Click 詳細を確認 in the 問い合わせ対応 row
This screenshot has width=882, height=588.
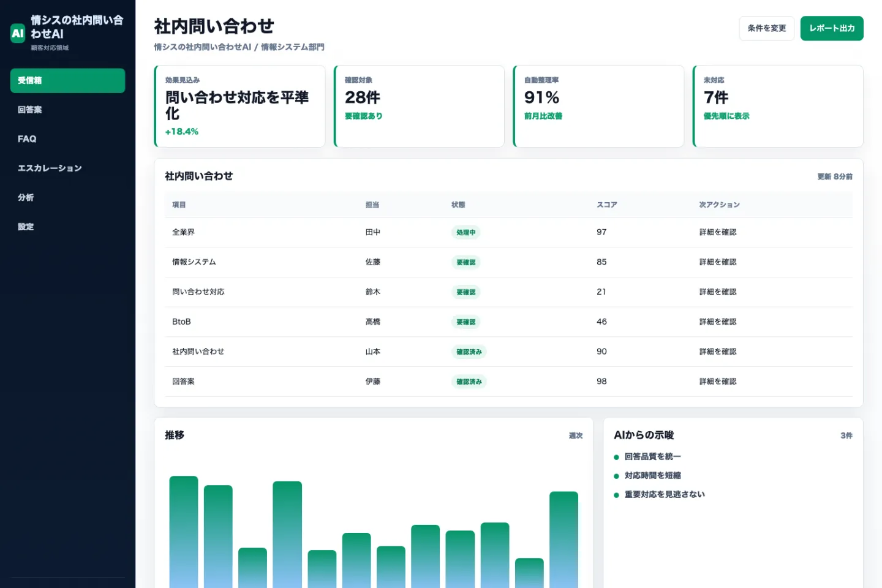718,292
